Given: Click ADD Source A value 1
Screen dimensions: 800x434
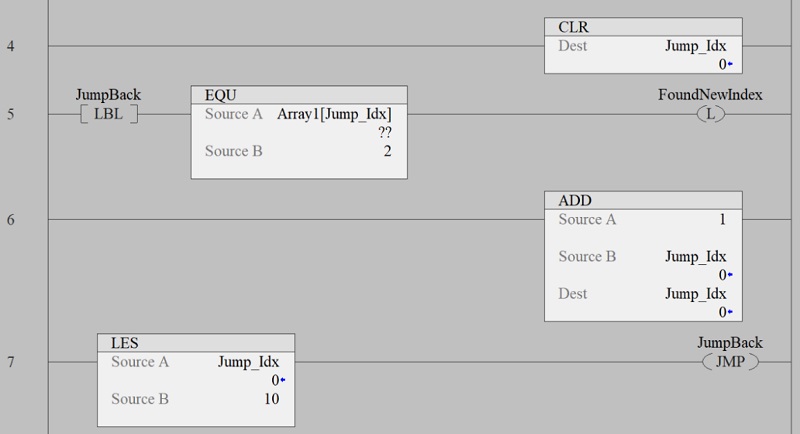Looking at the screenshot, I should [x=722, y=219].
